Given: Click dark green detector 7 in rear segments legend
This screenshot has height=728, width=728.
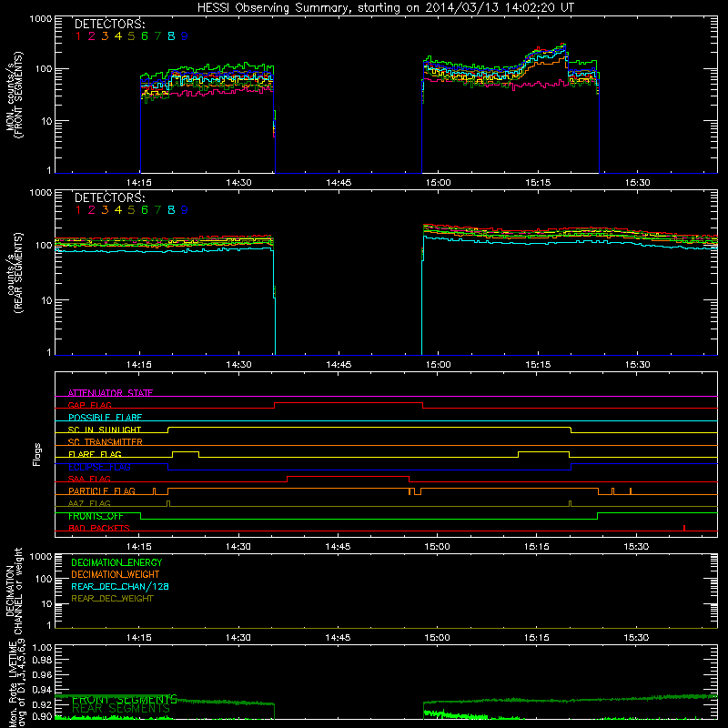Looking at the screenshot, I should point(157,210).
